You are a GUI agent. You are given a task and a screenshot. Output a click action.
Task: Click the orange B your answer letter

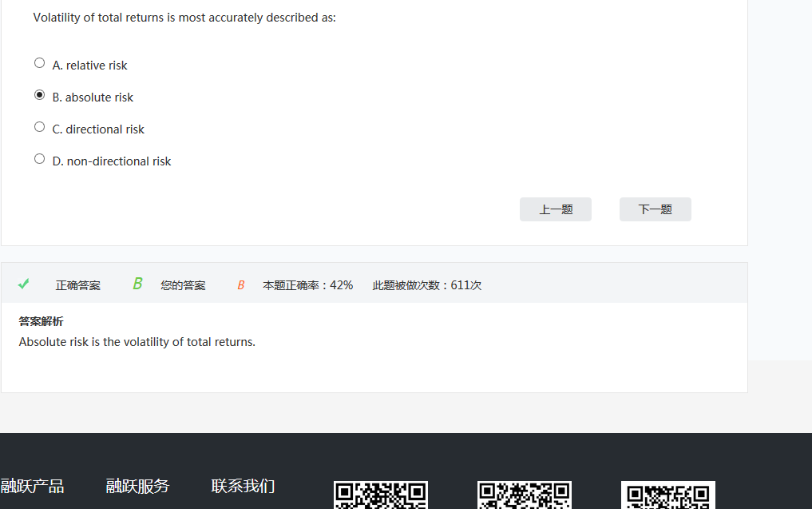coord(240,285)
